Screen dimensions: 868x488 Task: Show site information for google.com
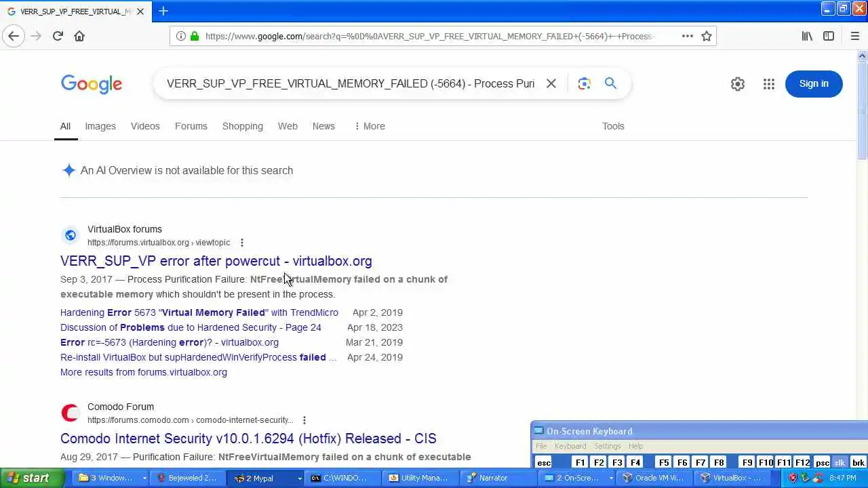point(180,36)
